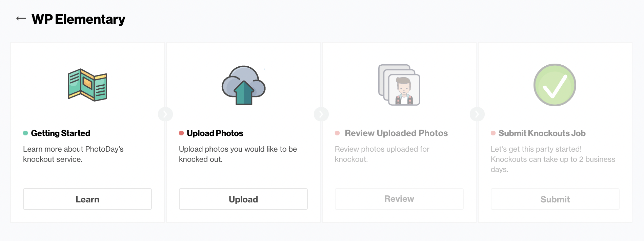Hit the Submit button
The image size is (644, 241).
coord(555,199)
